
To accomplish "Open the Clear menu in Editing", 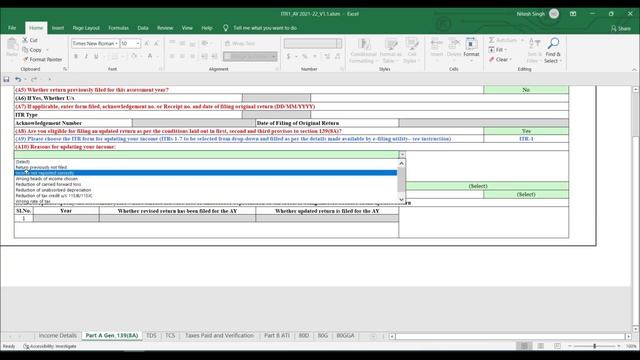I will tap(500, 60).
